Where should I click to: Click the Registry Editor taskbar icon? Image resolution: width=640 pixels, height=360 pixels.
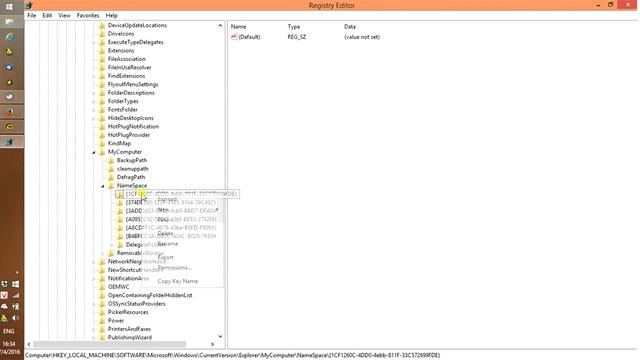(9, 142)
